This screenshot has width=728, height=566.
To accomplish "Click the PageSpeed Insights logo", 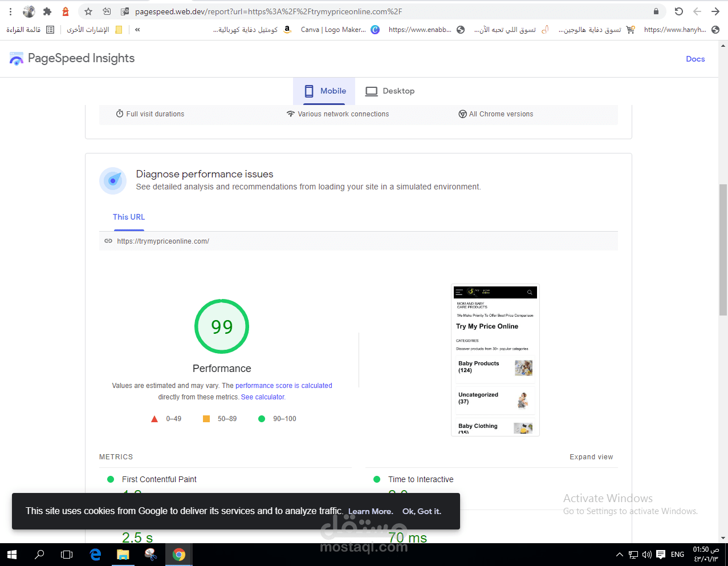I will (72, 58).
